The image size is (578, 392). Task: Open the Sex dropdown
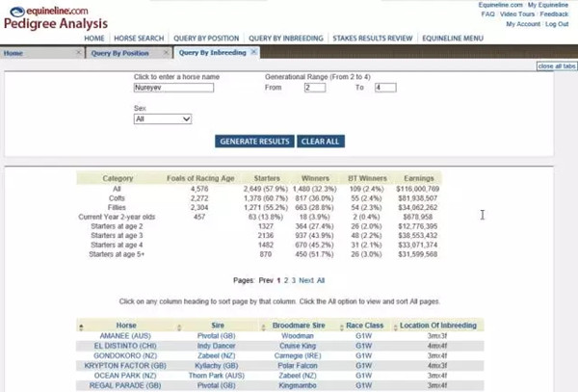pyautogui.click(x=163, y=119)
